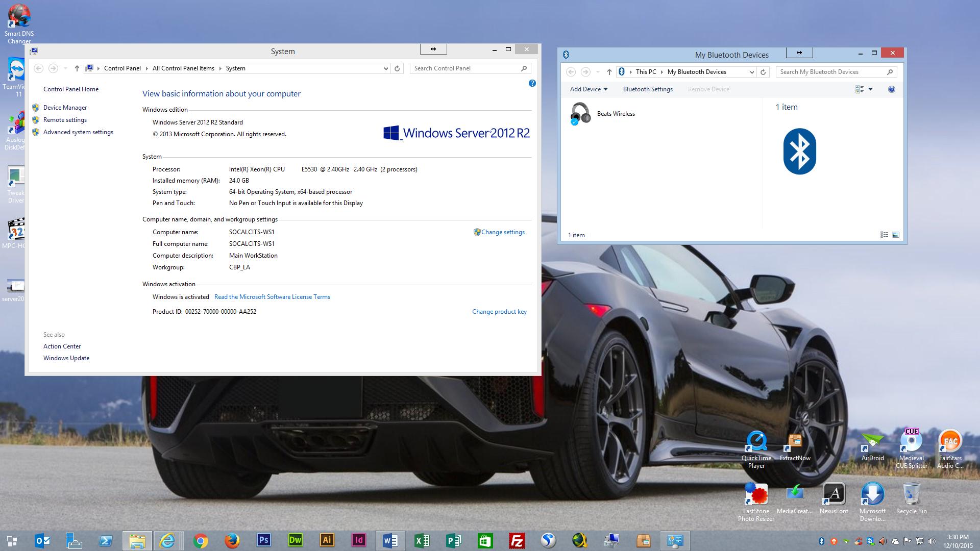Go to Control Panel Home
The image size is (980, 551).
click(71, 89)
